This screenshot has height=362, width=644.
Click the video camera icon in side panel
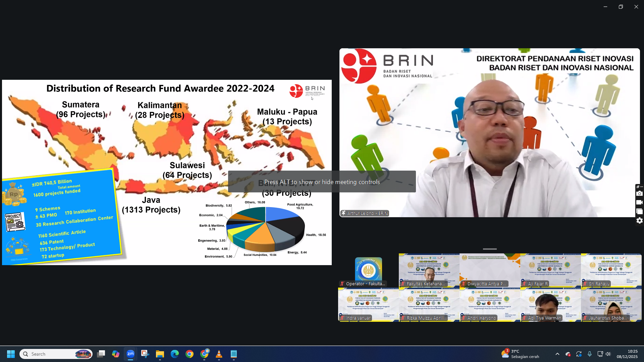coord(639,202)
